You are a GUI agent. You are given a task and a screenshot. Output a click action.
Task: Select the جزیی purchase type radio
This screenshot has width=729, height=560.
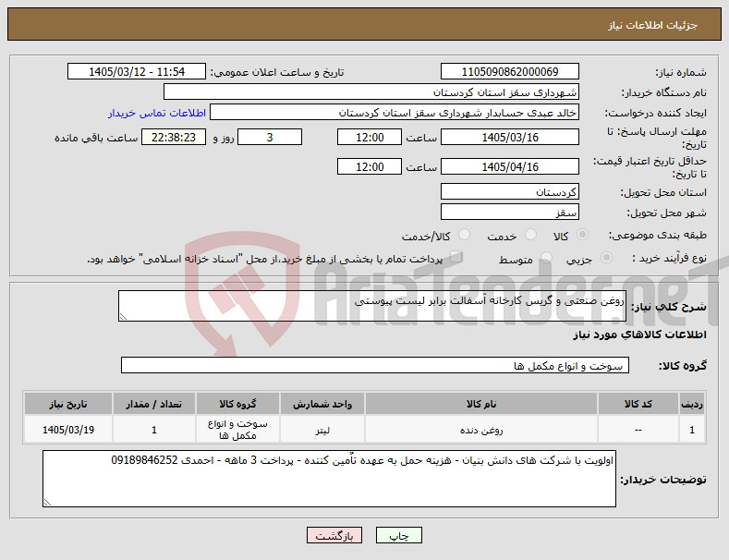tap(606, 258)
